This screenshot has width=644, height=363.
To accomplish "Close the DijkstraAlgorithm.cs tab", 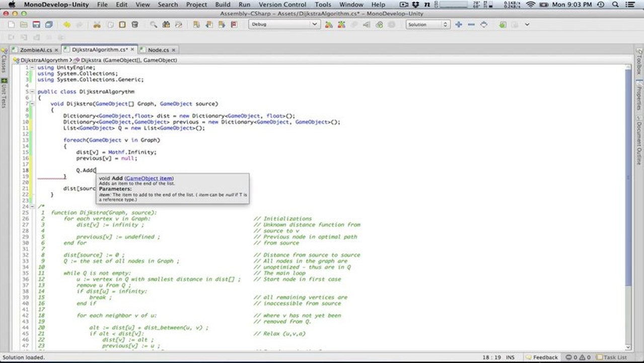I will [x=133, y=49].
